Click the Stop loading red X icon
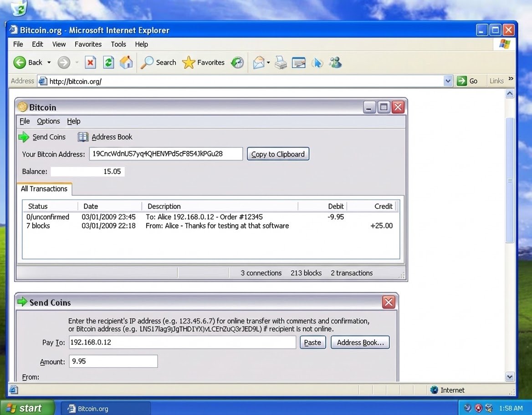Screen dimensions: 532x415 (90, 62)
